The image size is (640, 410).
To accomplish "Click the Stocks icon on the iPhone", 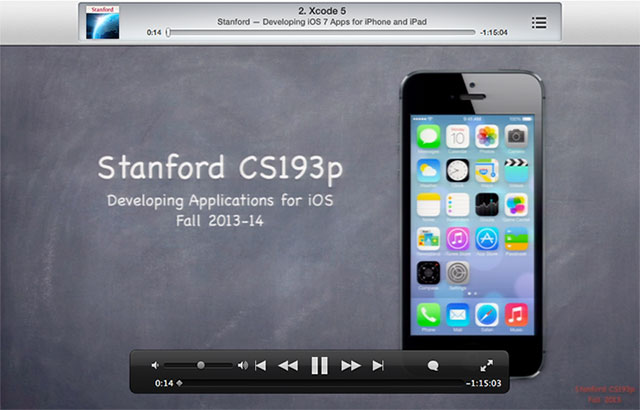I will click(x=487, y=205).
